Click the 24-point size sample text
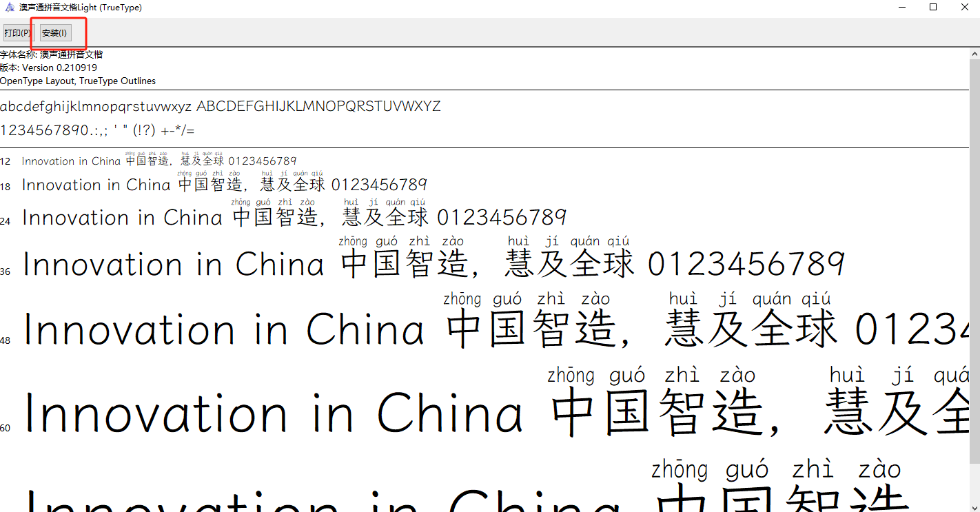 coord(294,215)
